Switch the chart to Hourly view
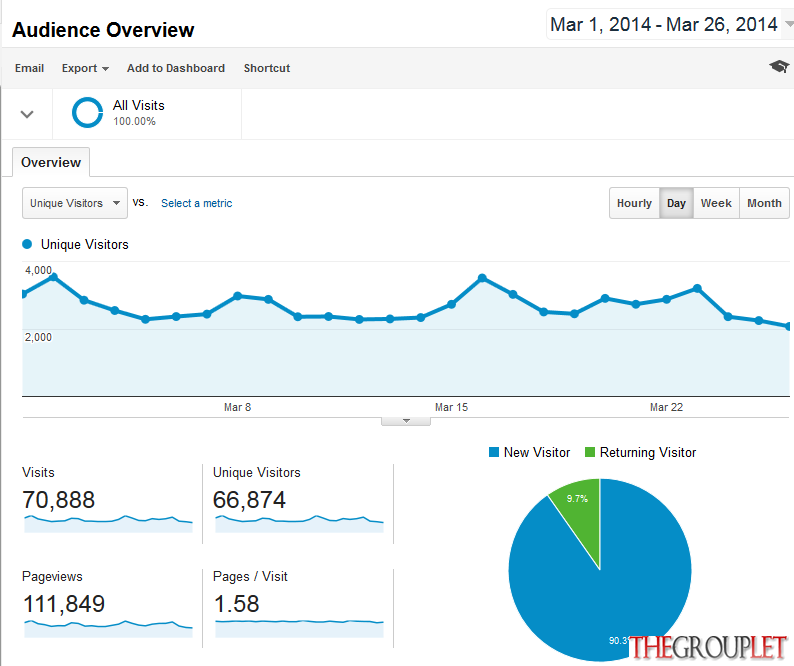Screen dimensions: 794x666 (634, 203)
